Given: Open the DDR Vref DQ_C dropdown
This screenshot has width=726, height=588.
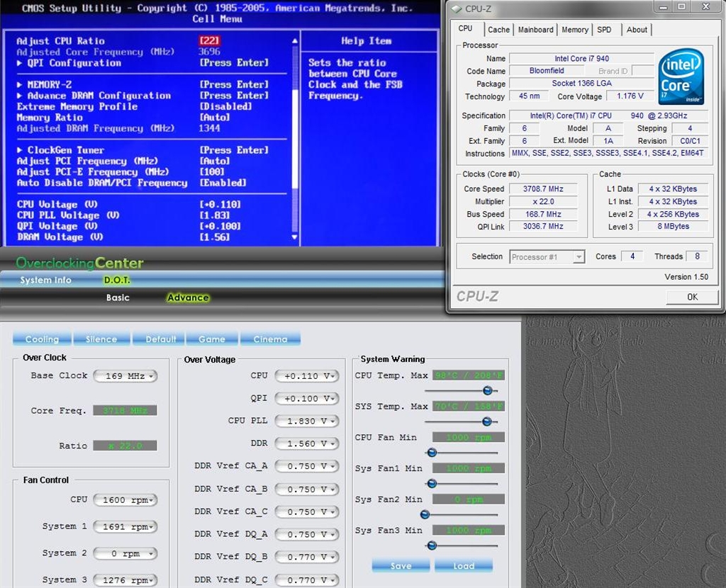Looking at the screenshot, I should click(307, 580).
